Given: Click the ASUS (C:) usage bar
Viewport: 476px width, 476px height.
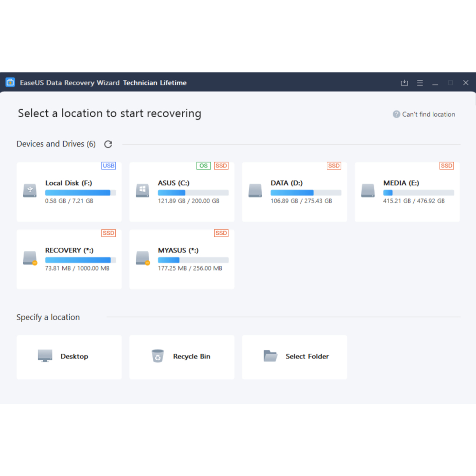Looking at the screenshot, I should tap(193, 192).
